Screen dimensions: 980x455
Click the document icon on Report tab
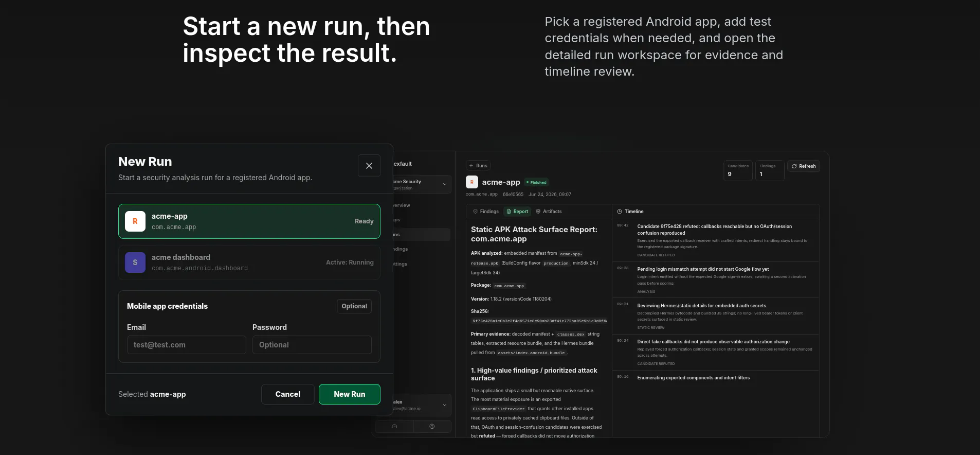coord(509,212)
